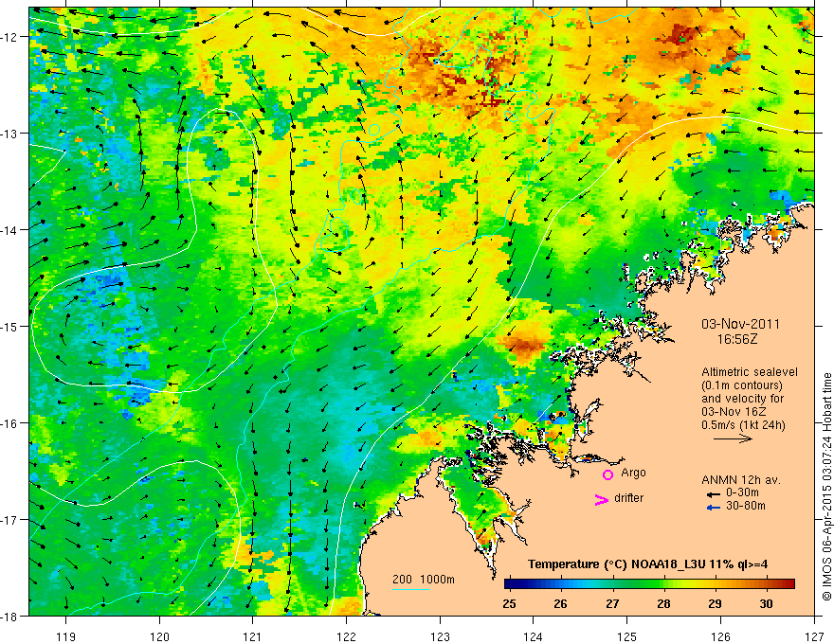The image size is (834, 644).
Task: Click the longitude axis label '120'
Action: 159,636
